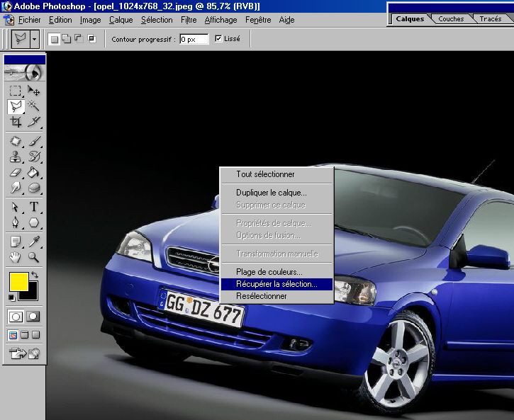Select the Polygonal Lasso tool in toolbox
The width and height of the screenshot is (514, 420).
click(16, 106)
